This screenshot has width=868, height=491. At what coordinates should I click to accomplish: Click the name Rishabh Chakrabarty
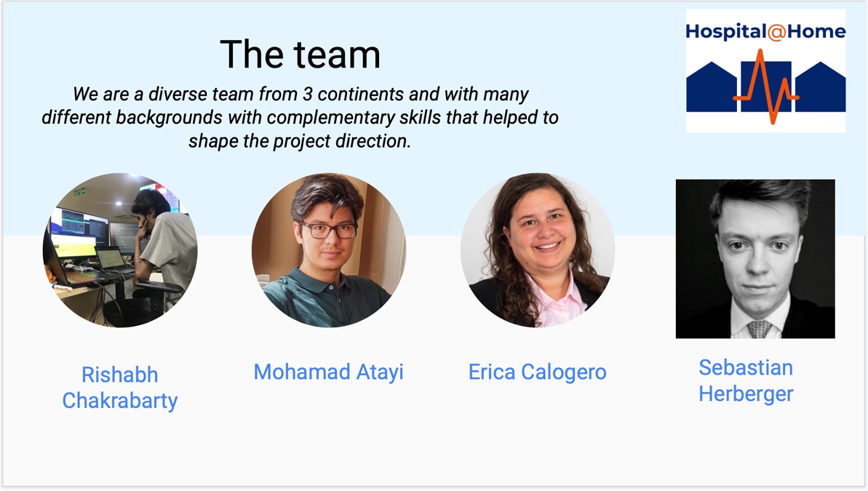[x=120, y=388]
